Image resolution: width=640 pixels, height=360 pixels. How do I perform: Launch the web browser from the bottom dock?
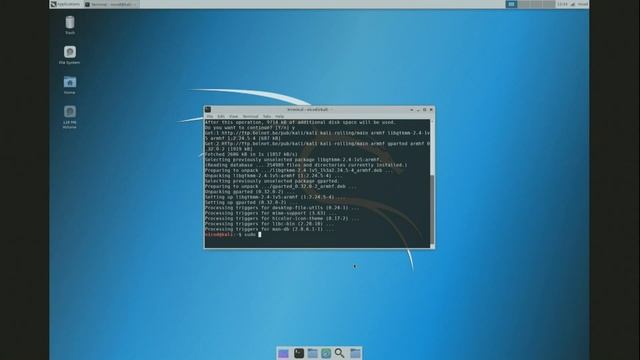point(326,353)
